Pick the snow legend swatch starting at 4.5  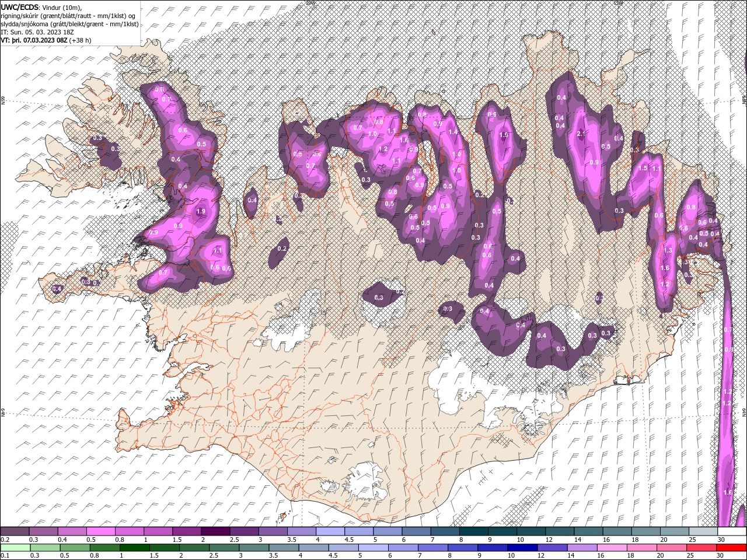point(359,531)
